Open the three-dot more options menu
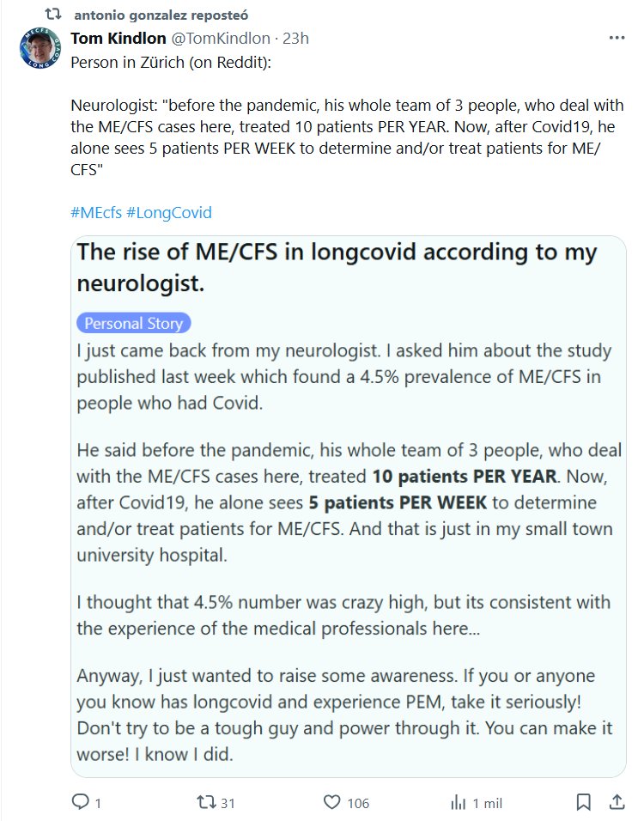The height and width of the screenshot is (821, 644). click(617, 39)
